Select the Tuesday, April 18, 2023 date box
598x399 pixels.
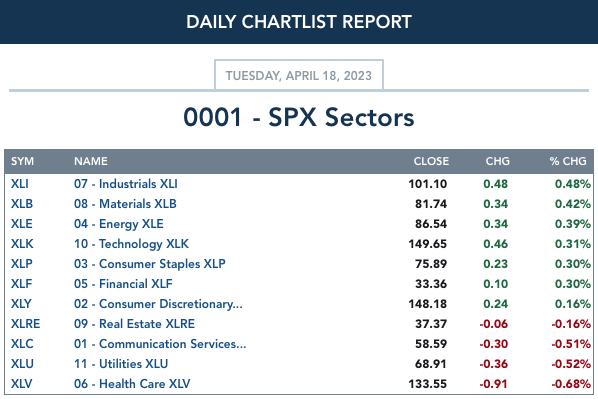(299, 75)
